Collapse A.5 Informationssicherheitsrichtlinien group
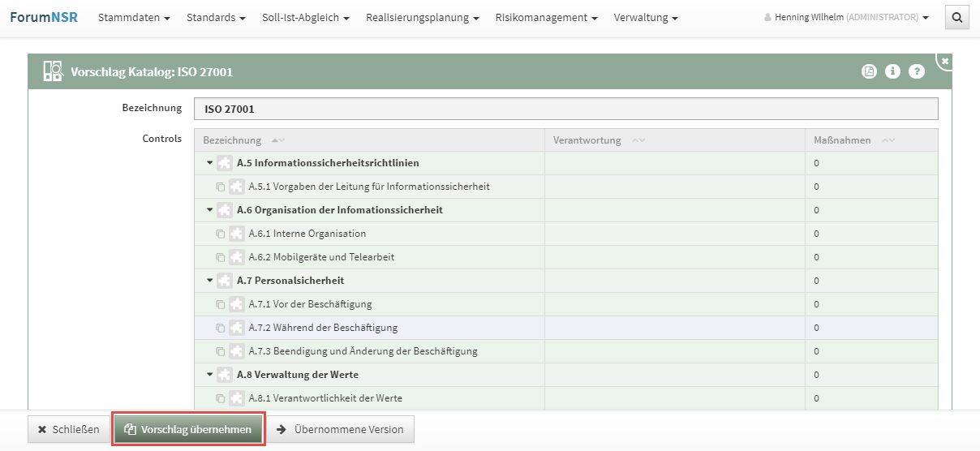Viewport: 980px width, 451px height. coord(209,163)
